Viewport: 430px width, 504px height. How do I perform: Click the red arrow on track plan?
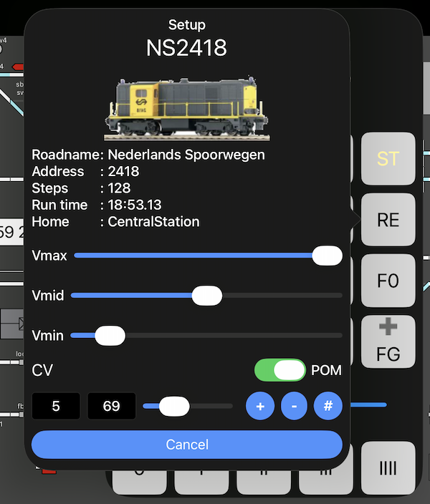[18, 67]
